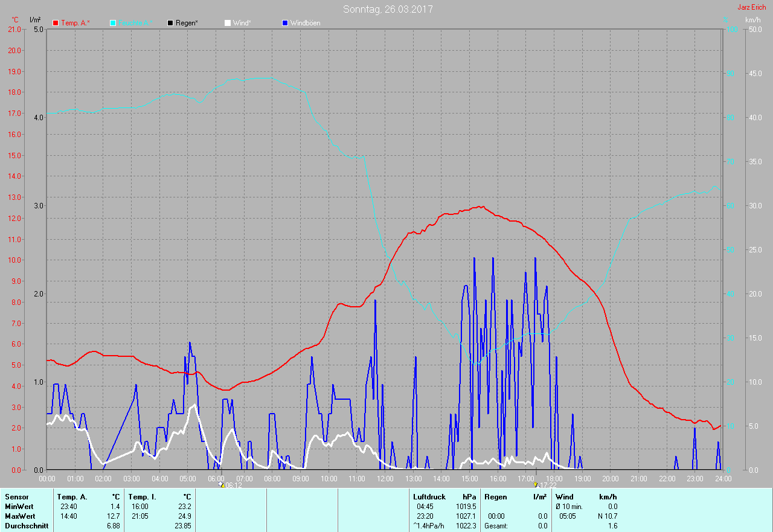Click the 'Temp. A.' column header
Image resolution: width=773 pixels, height=532 pixels.
[72, 497]
